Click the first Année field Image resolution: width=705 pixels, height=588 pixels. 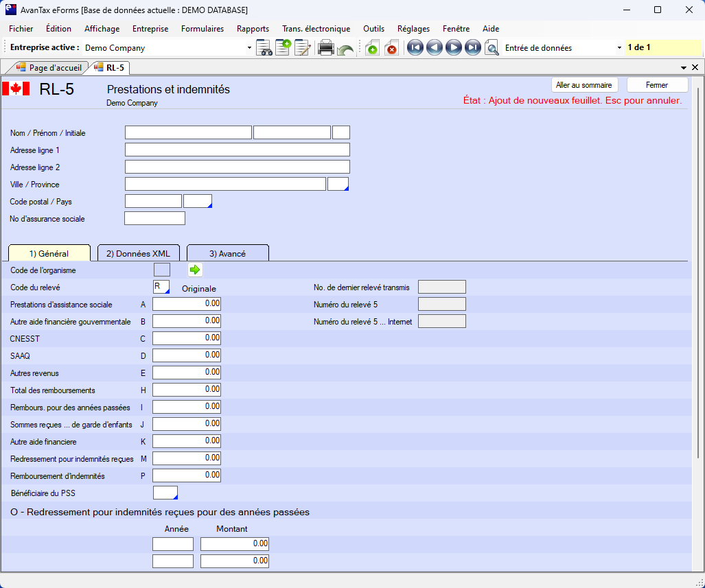[x=173, y=544]
